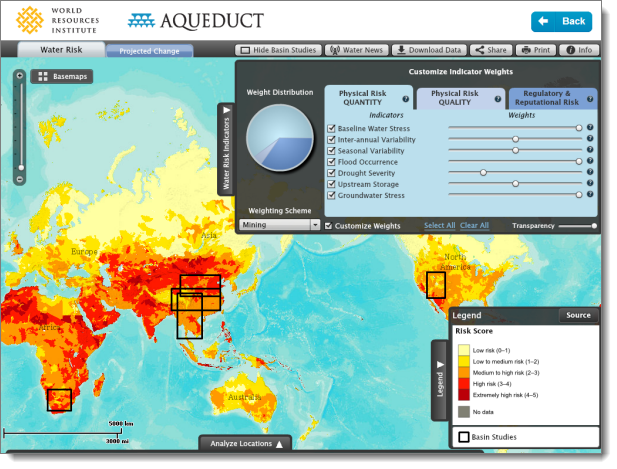The width and height of the screenshot is (617, 469).
Task: Open help for Flood Occurrence indicator
Action: 590,161
